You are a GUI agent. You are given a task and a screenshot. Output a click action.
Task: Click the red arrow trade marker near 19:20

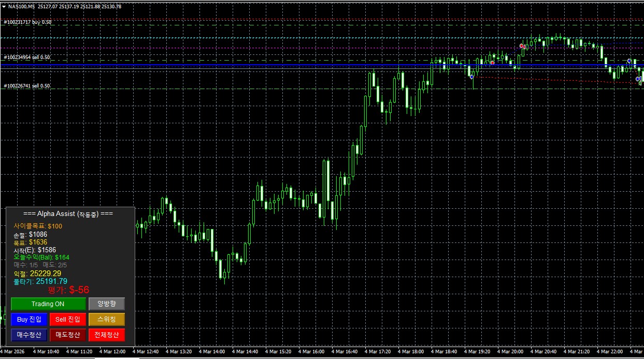492,63
